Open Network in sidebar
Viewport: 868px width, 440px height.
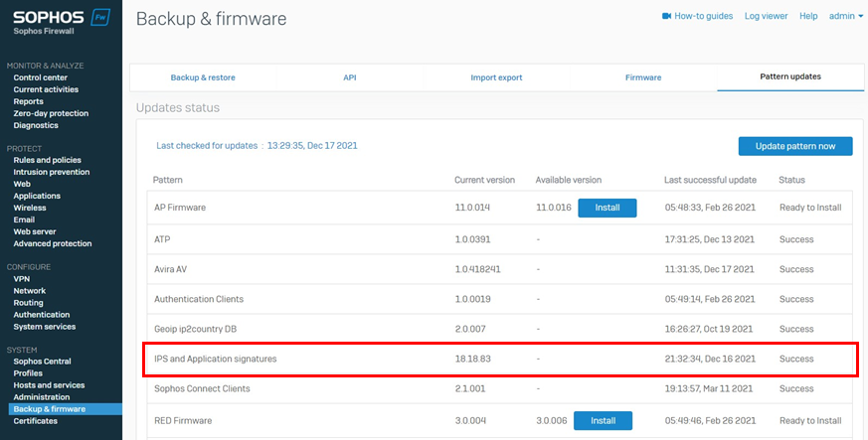coord(30,290)
